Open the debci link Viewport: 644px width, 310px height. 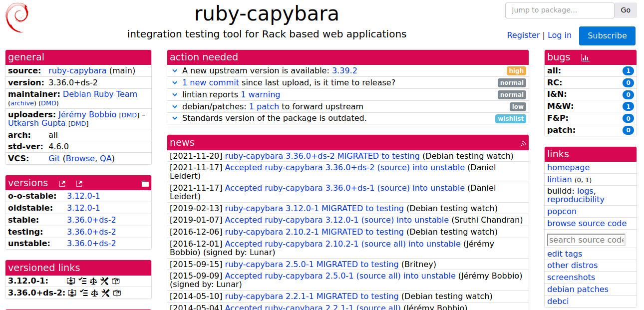558,302
